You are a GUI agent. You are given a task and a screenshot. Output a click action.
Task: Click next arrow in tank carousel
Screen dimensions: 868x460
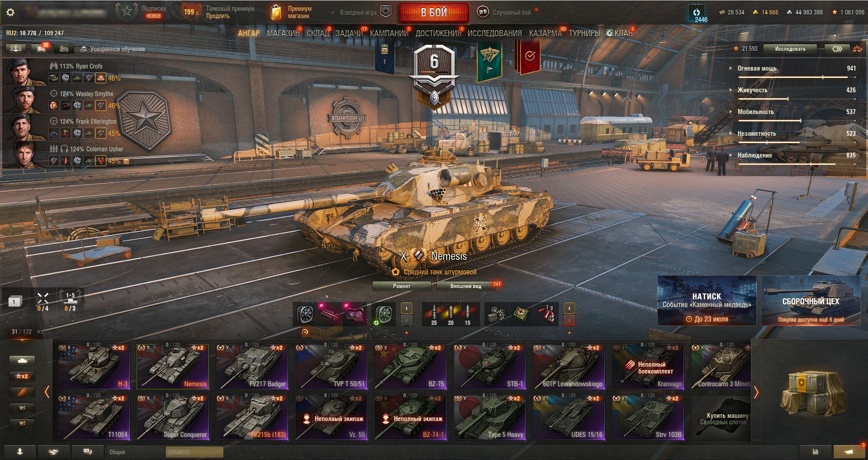coord(756,392)
